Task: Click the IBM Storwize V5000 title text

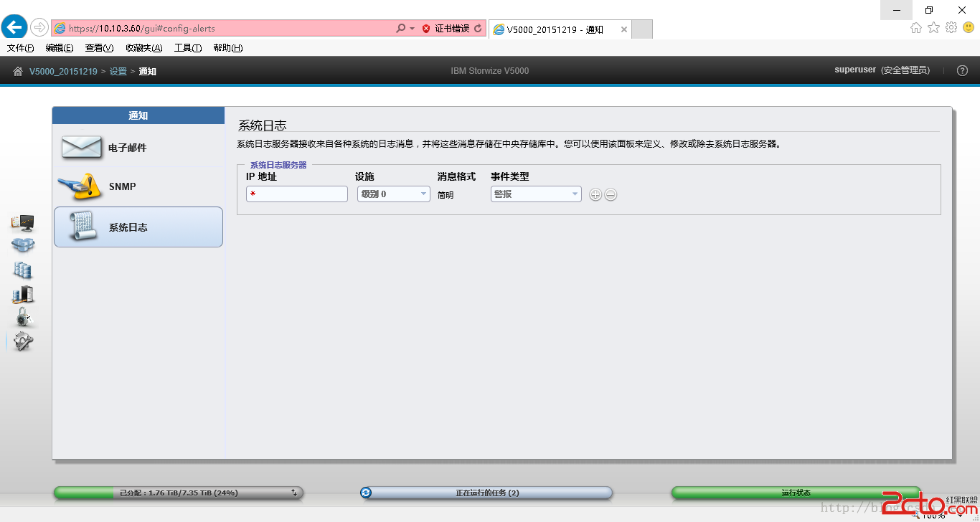Action: point(490,71)
